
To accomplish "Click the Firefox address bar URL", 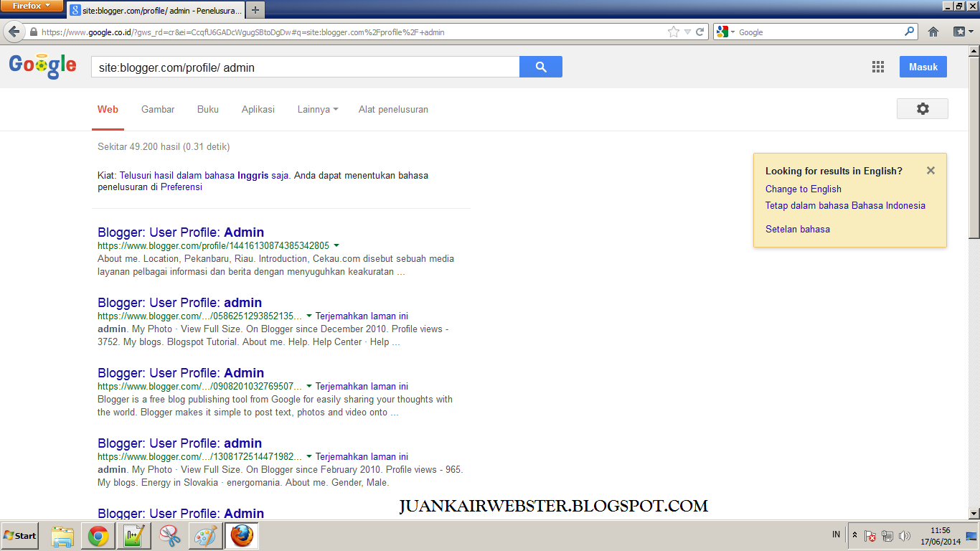I will click(352, 32).
